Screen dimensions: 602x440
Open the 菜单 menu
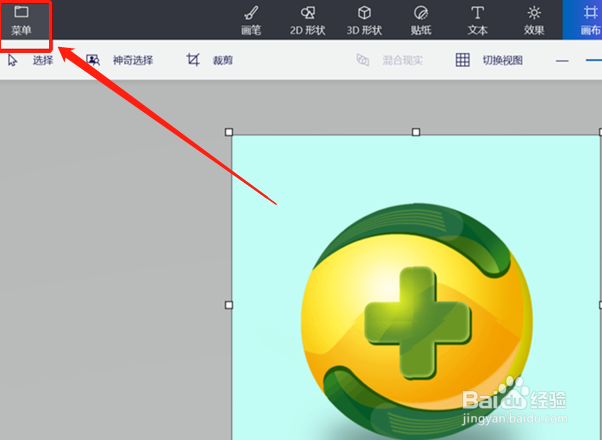(22, 20)
